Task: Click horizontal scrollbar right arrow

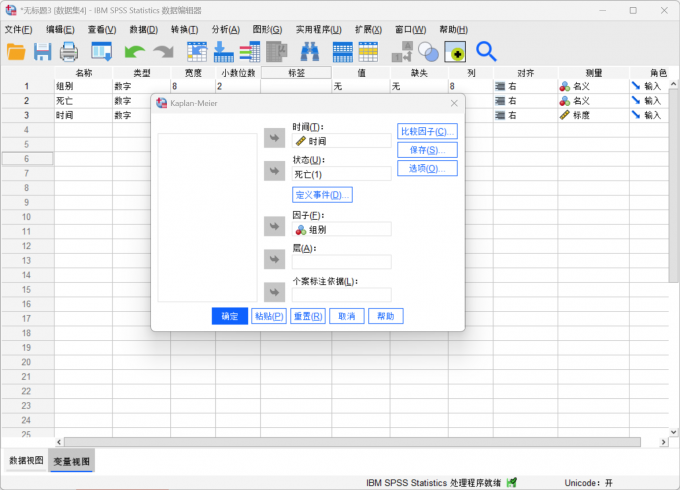Action: 663,442
